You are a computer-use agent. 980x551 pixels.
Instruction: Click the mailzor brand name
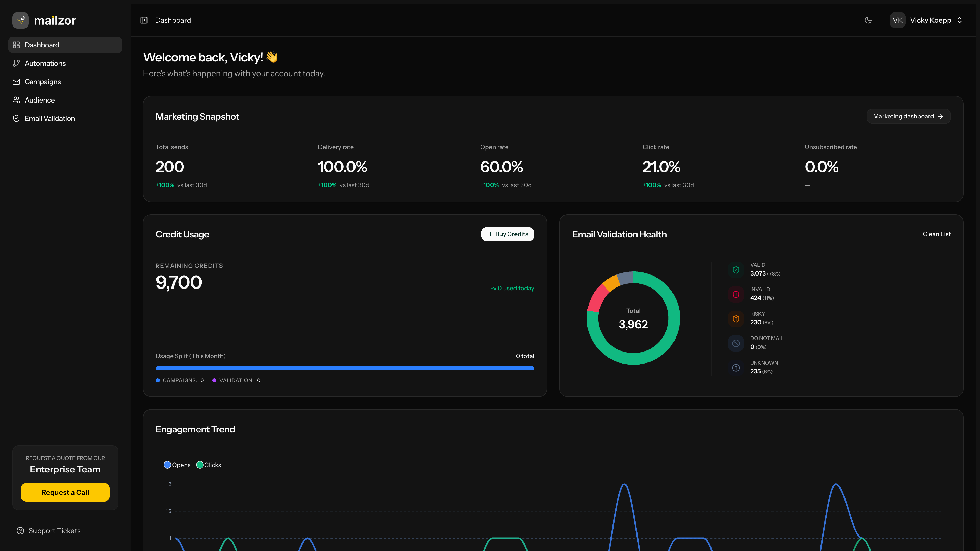pyautogui.click(x=55, y=20)
